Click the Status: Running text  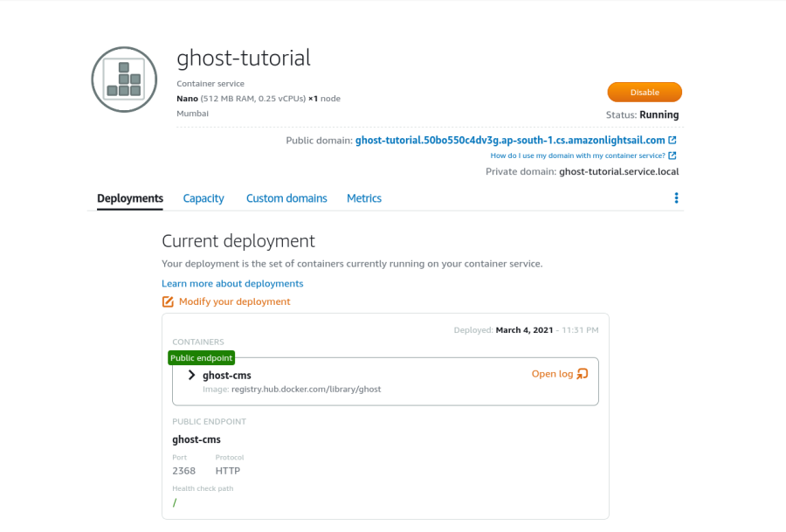(642, 114)
